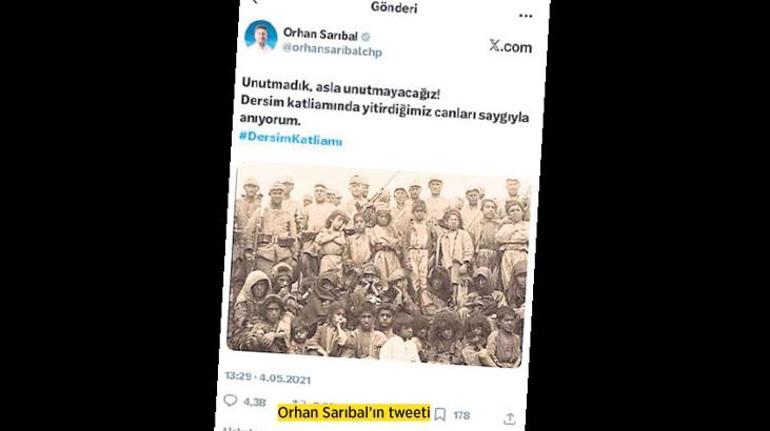Share the post using the upload arrow icon

coord(509,419)
